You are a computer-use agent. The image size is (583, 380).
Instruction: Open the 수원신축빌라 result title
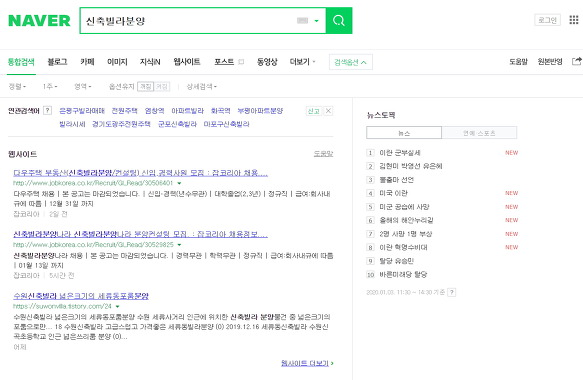(x=81, y=296)
